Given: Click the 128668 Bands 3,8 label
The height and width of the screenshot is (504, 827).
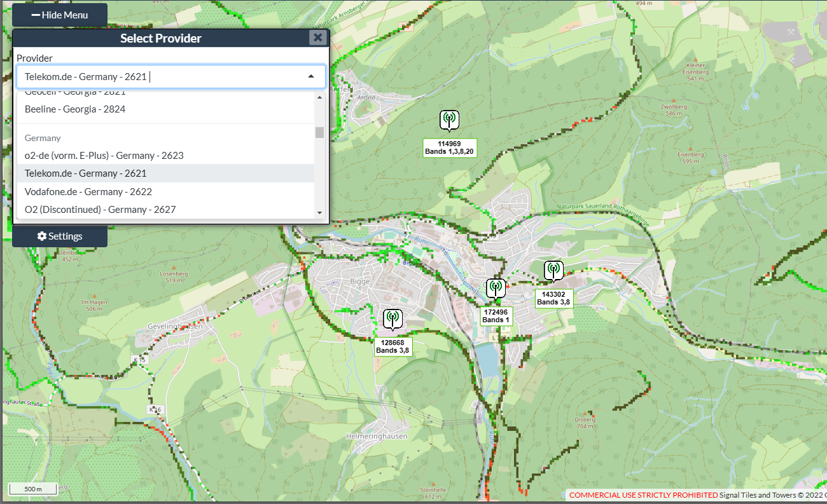Looking at the screenshot, I should 393,346.
